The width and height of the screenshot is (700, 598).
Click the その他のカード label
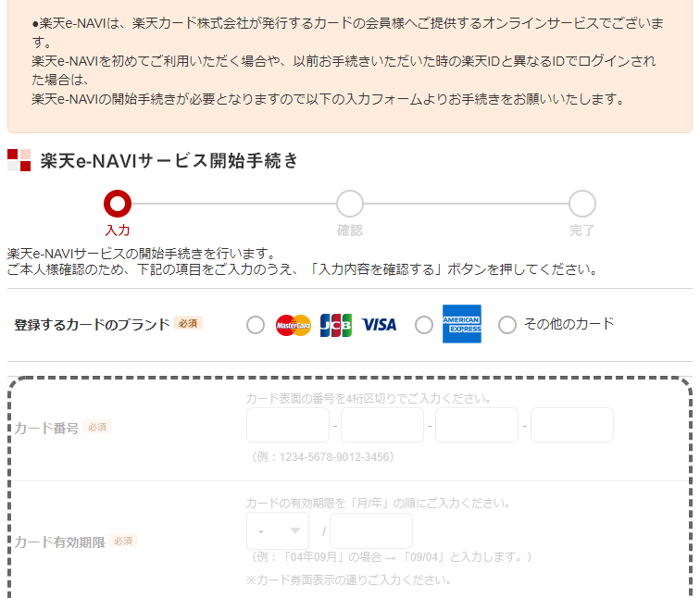[569, 324]
